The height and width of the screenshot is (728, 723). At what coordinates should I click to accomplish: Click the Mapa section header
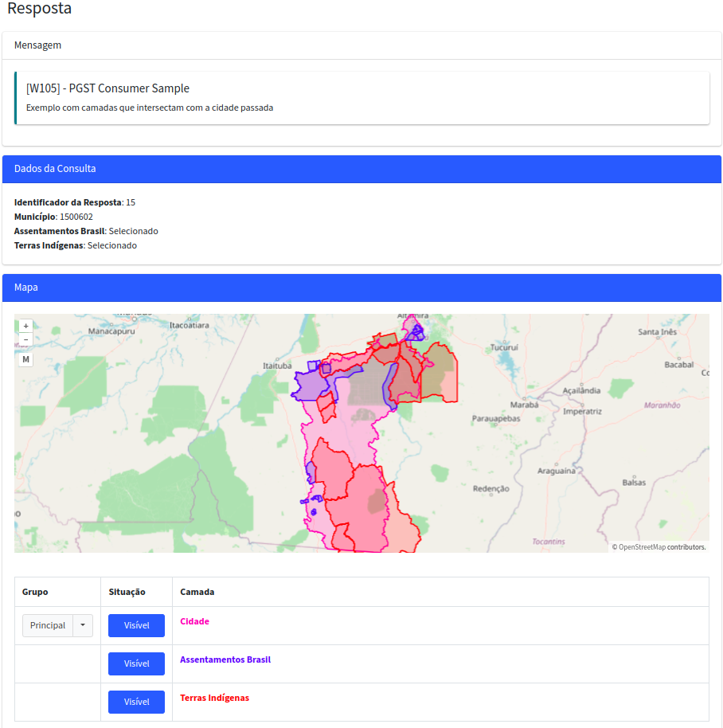tap(25, 288)
